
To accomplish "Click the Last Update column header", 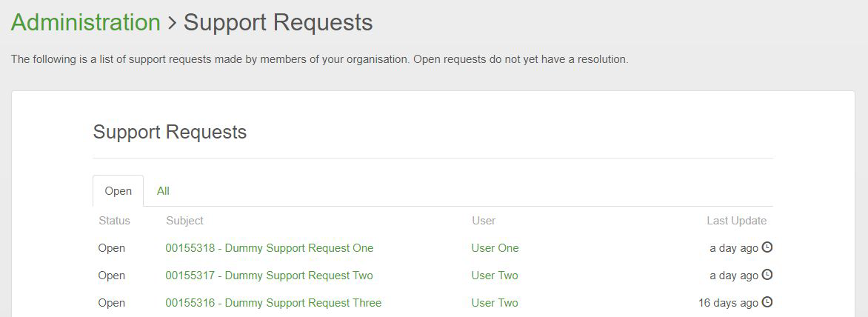I will pos(736,221).
